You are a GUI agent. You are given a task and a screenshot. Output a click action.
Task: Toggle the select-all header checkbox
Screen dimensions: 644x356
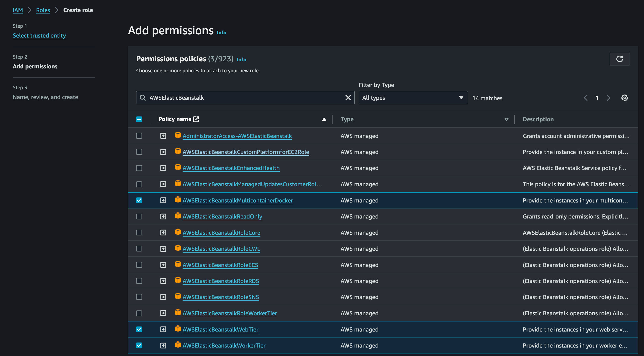(x=139, y=119)
